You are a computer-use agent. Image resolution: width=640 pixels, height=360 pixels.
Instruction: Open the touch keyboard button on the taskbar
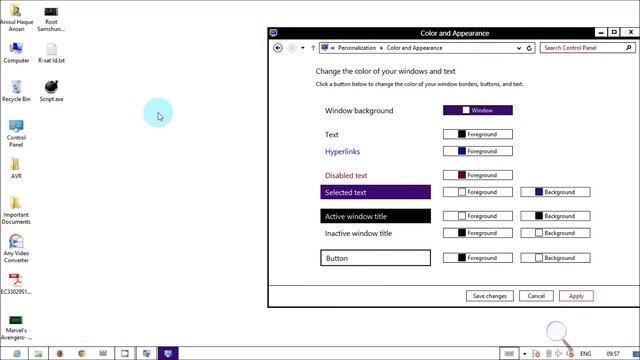(x=509, y=353)
